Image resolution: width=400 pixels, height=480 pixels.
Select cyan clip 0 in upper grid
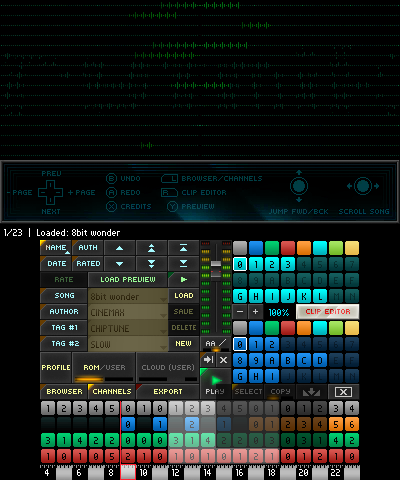coord(240,264)
